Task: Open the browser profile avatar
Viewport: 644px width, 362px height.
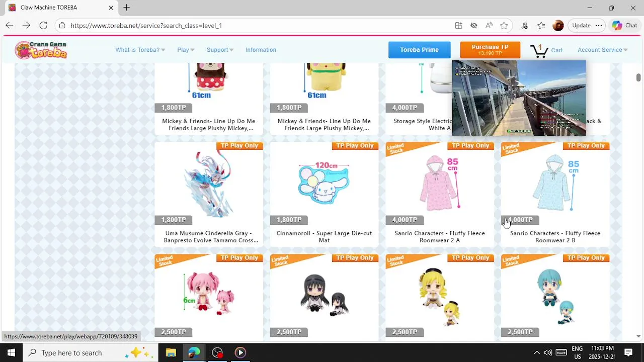Action: (558, 25)
